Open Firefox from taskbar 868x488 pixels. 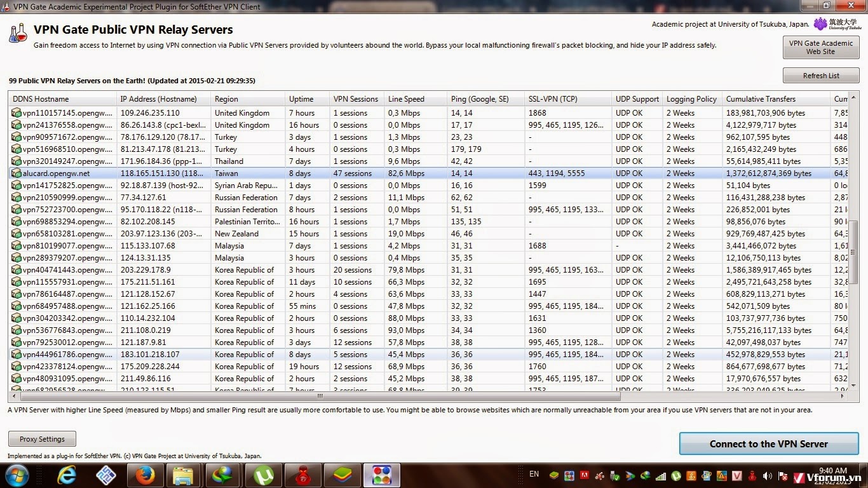[x=146, y=475]
